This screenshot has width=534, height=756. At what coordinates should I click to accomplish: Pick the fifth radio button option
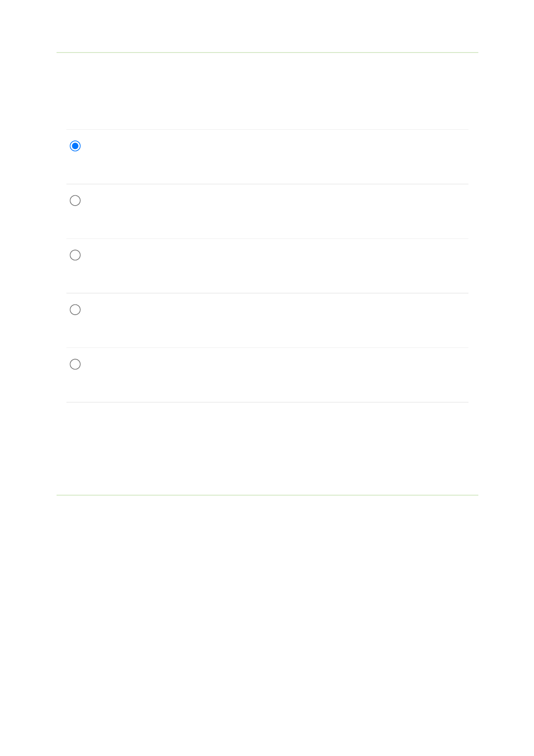tap(75, 364)
